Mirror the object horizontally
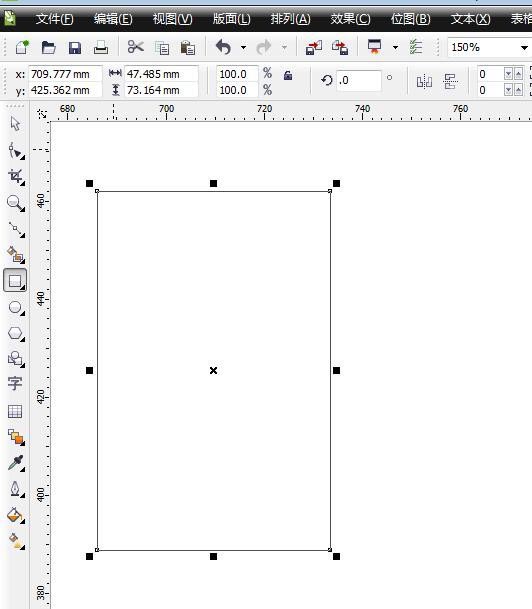The width and height of the screenshot is (532, 609). click(x=424, y=81)
